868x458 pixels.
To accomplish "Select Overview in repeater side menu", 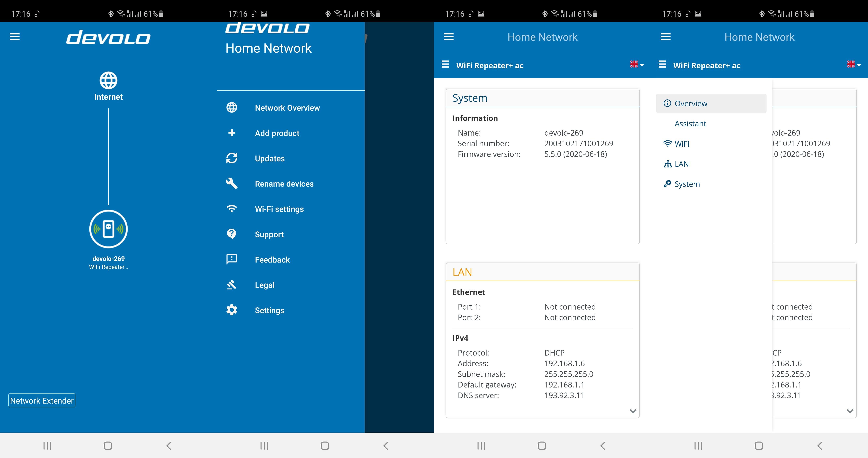I will pyautogui.click(x=711, y=103).
